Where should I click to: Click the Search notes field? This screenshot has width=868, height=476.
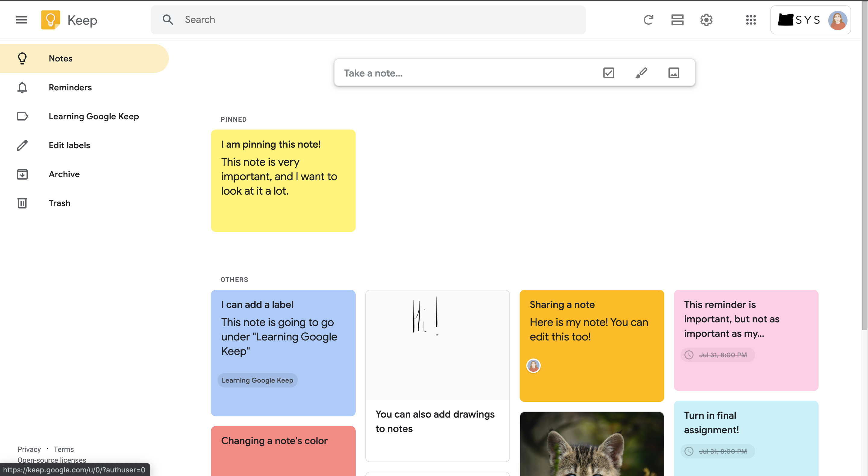point(368,20)
